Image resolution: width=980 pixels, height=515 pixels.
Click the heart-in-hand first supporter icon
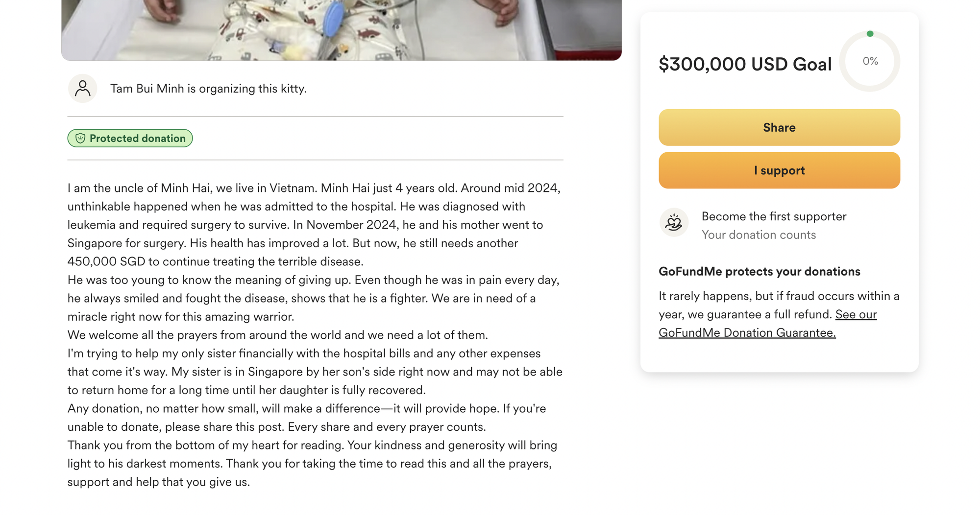[674, 223]
